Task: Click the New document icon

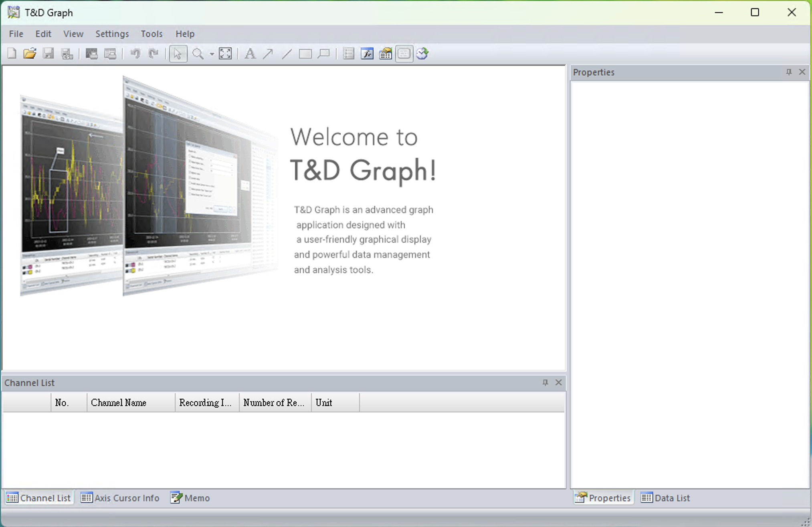Action: pyautogui.click(x=12, y=53)
